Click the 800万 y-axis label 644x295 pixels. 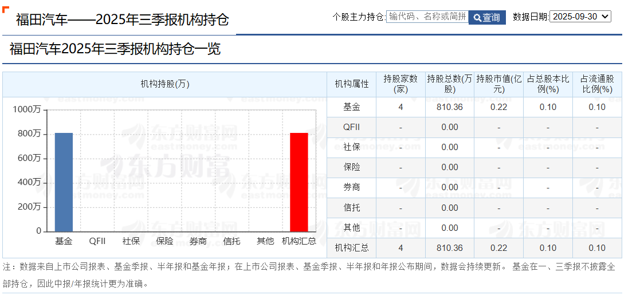pos(29,133)
